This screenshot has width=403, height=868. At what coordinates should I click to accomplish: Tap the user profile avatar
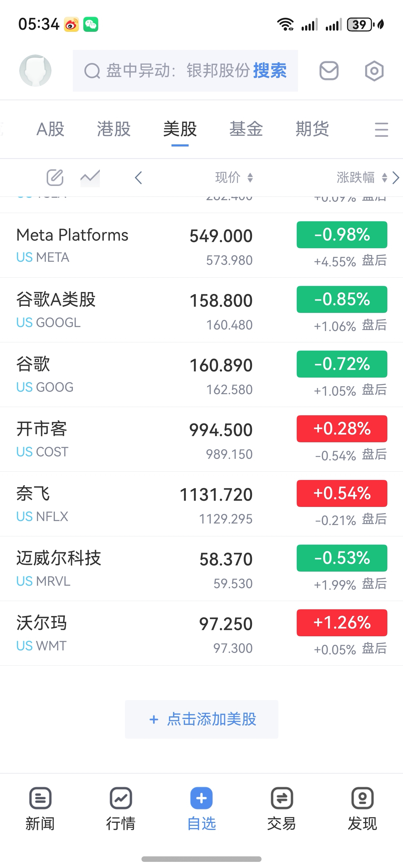coord(35,70)
